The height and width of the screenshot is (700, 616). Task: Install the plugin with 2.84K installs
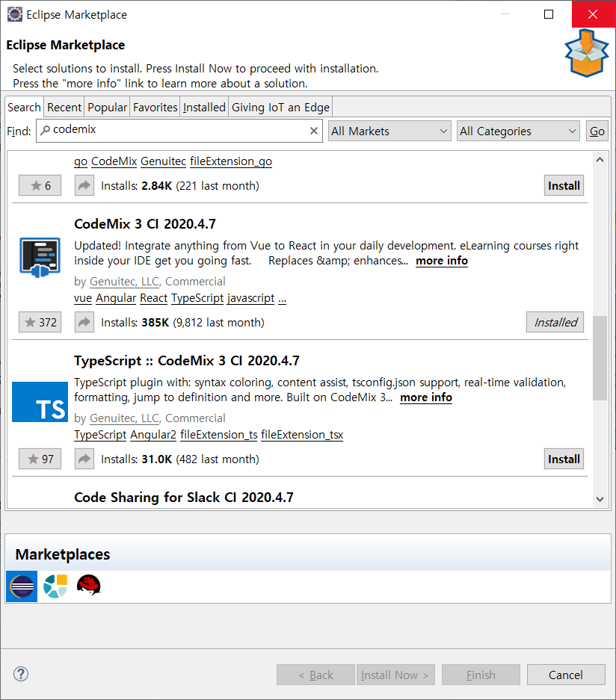pos(564,186)
